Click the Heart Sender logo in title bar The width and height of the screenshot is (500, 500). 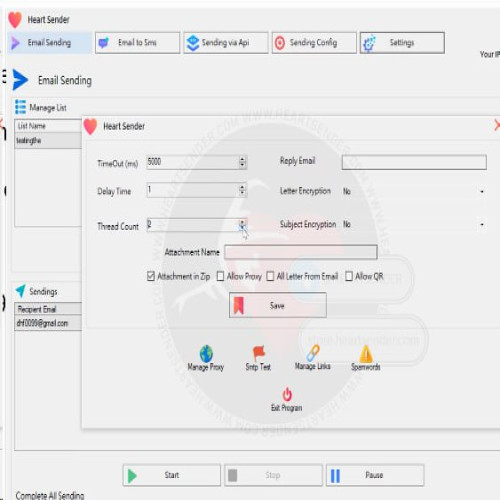pyautogui.click(x=15, y=20)
